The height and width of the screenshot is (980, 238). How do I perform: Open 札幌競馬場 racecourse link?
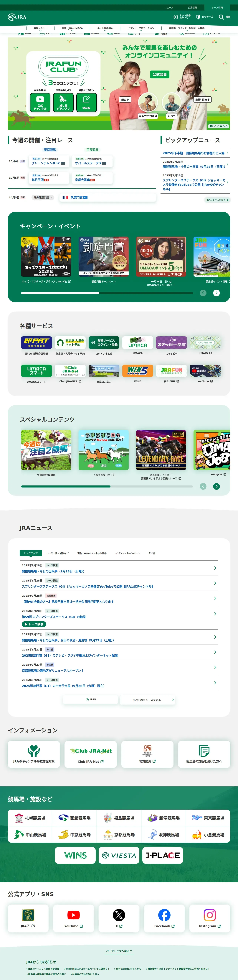[x=30, y=818]
